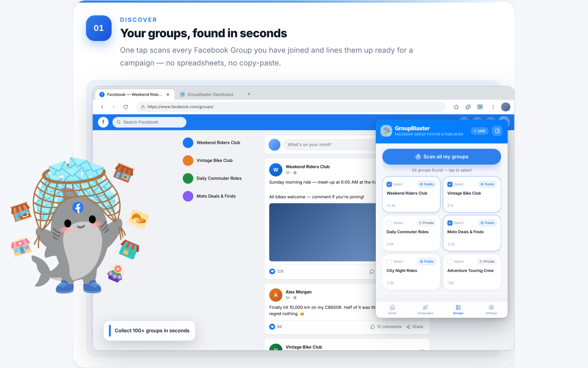Click the browser profile avatar
The image size is (588, 368).
(505, 107)
